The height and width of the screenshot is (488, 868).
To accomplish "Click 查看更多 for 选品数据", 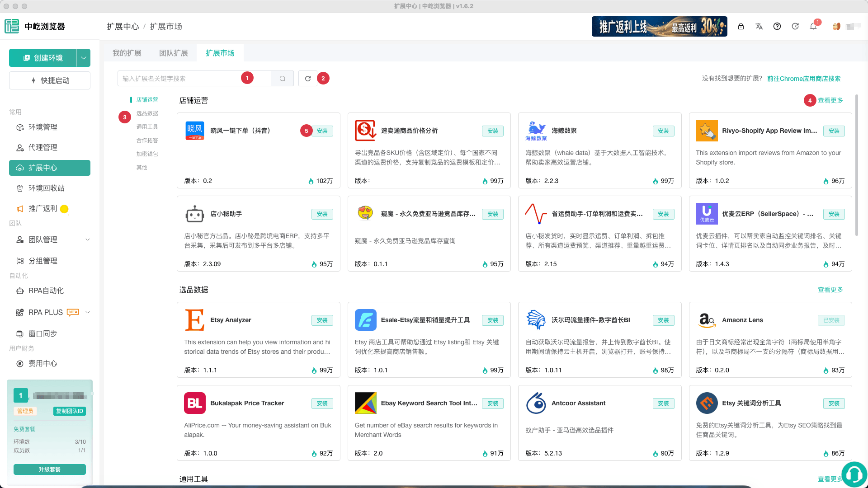I will click(x=830, y=290).
